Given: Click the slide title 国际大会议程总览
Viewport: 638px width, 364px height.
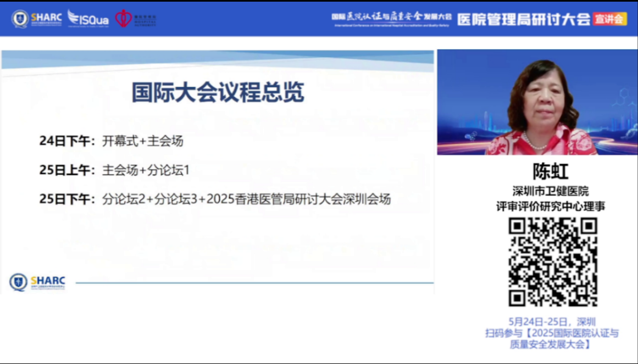Looking at the screenshot, I should 218,93.
